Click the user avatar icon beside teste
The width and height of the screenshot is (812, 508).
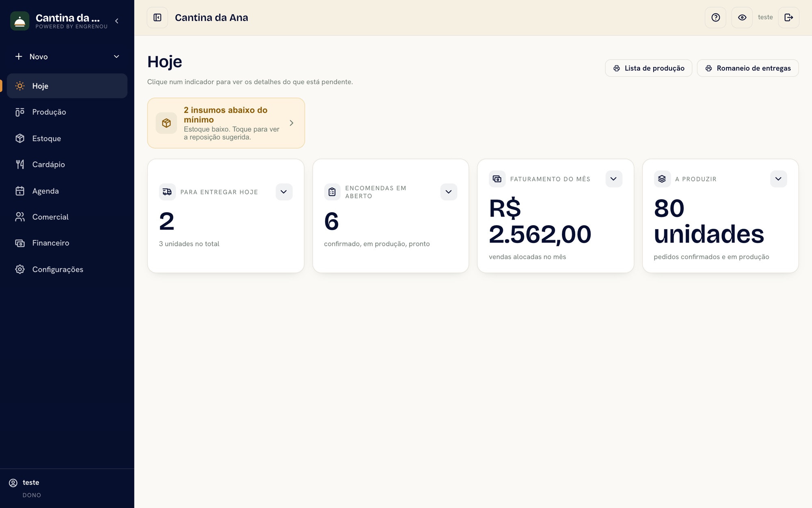pyautogui.click(x=13, y=483)
